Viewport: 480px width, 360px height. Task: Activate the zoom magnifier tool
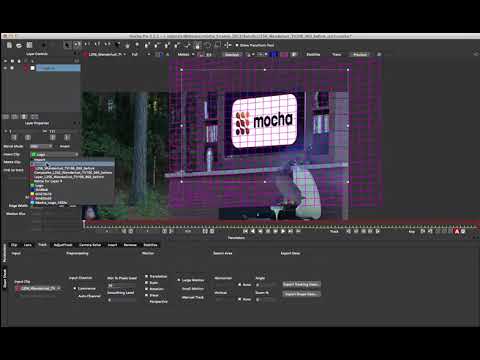click(137, 45)
